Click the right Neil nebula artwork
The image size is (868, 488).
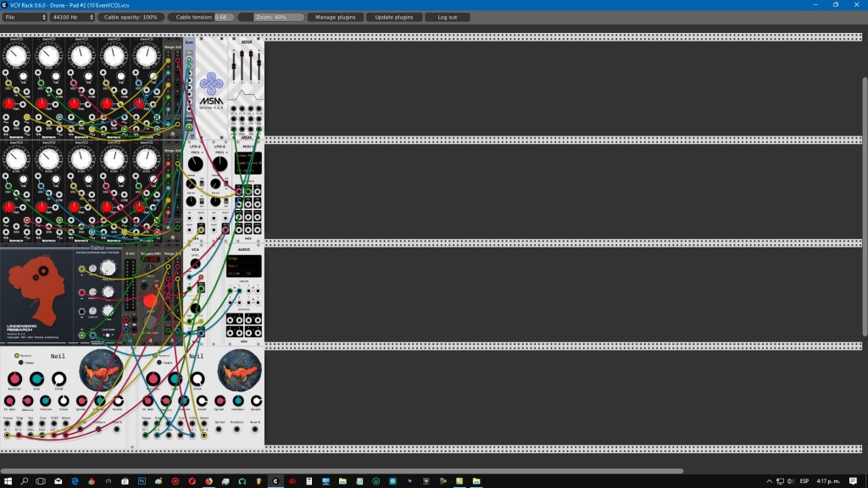240,370
